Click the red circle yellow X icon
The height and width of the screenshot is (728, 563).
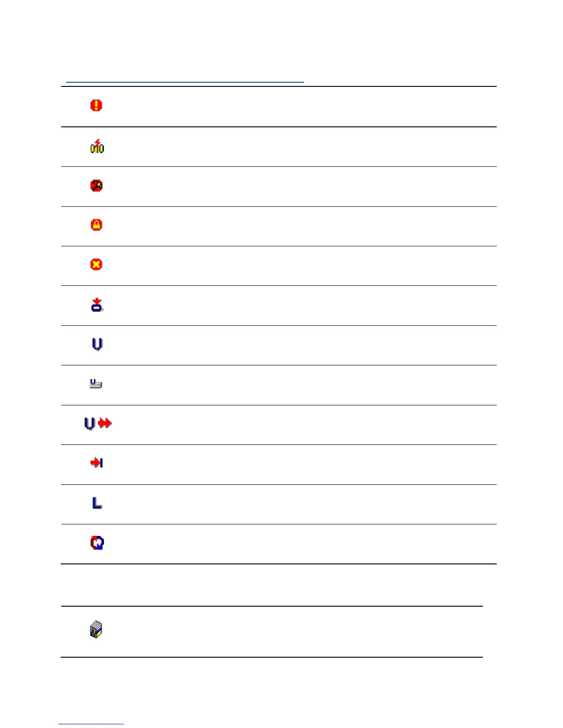(96, 265)
